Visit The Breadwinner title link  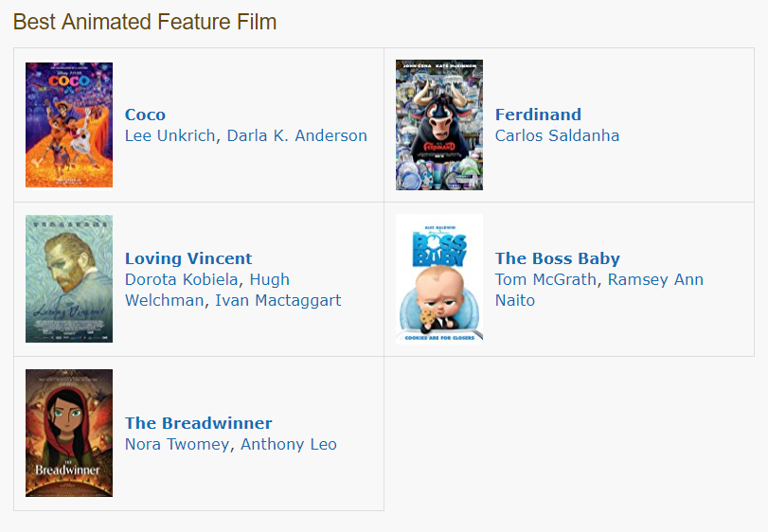tap(198, 423)
